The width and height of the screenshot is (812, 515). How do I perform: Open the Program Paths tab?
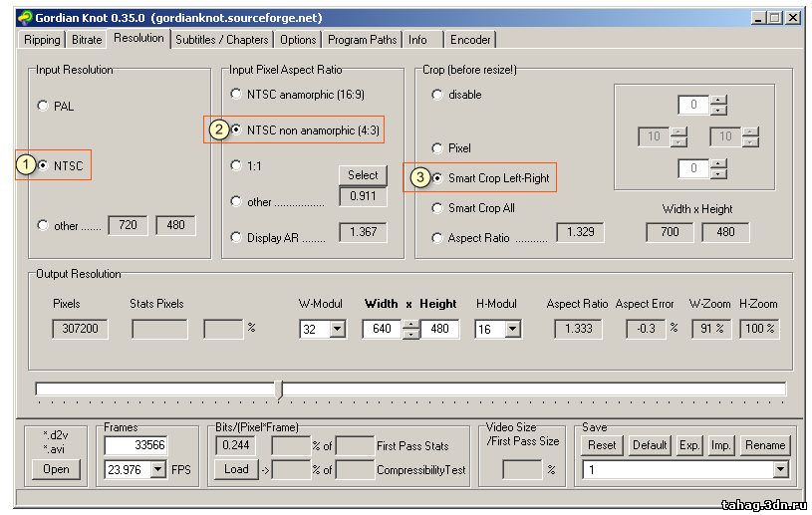(362, 40)
